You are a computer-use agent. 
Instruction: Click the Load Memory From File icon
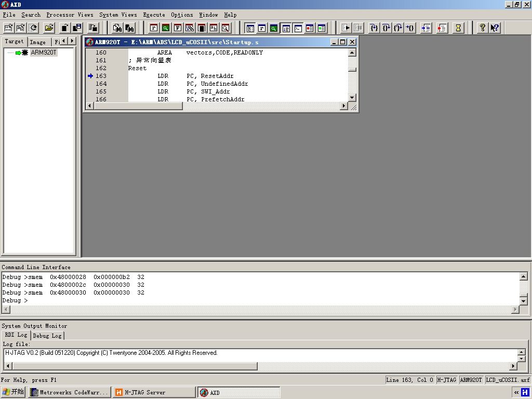click(x=65, y=28)
